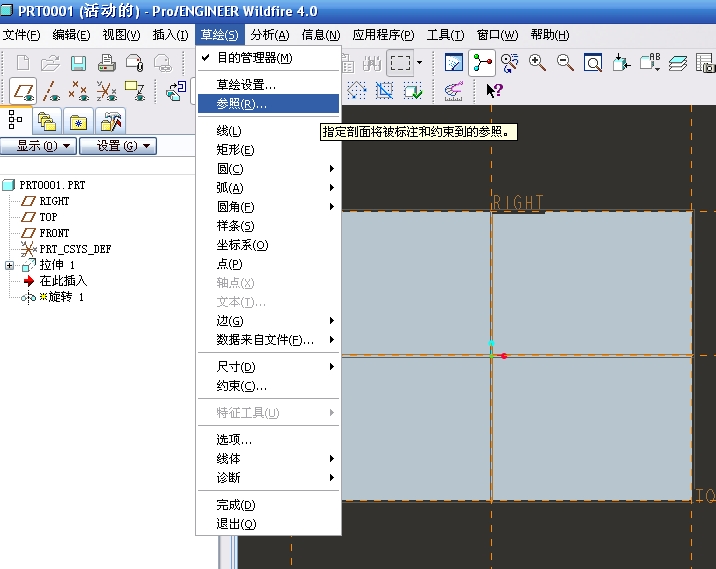Save the model with the floppy disk icon

pos(79,63)
